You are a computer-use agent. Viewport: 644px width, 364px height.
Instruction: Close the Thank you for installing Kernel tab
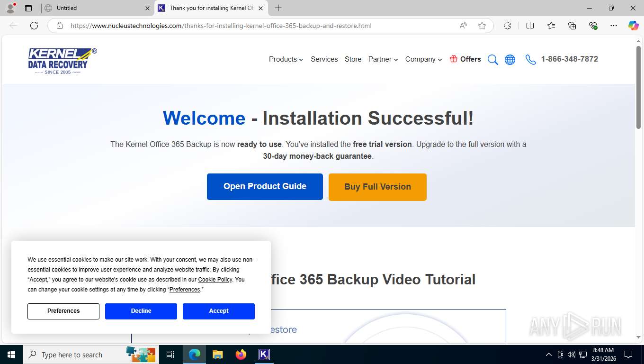click(x=261, y=8)
